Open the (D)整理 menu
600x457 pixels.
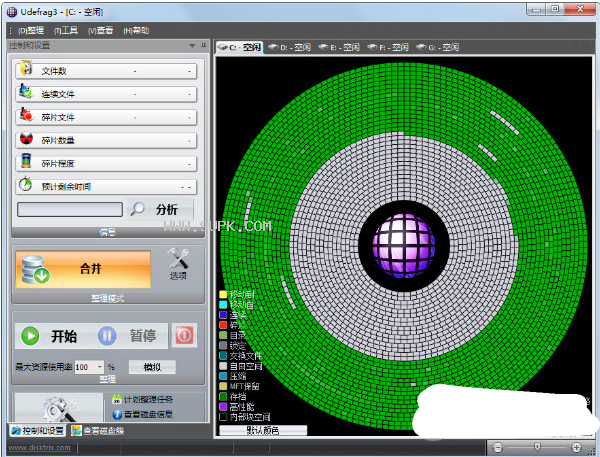coord(31,31)
